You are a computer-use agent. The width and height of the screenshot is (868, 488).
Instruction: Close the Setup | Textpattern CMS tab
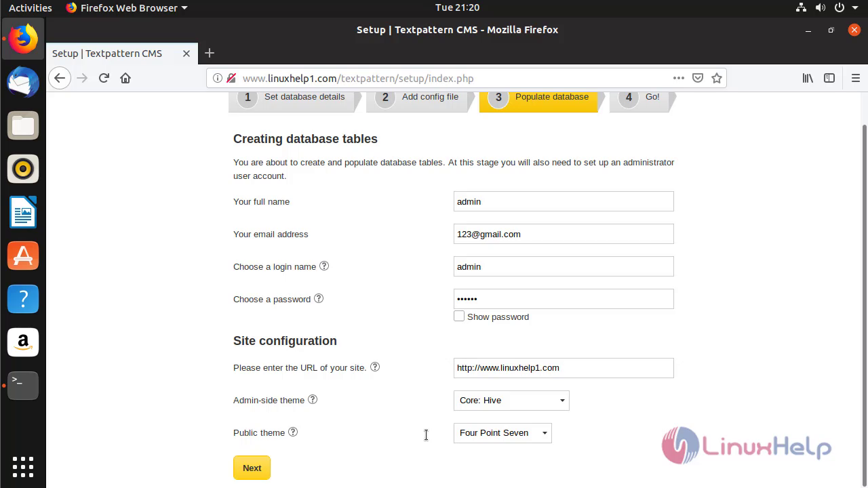click(186, 54)
